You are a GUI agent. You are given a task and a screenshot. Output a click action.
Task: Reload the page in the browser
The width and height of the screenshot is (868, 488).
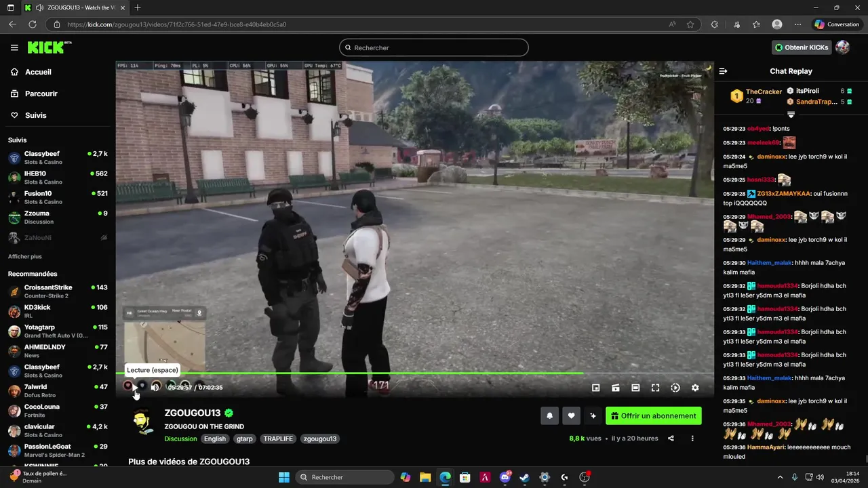pyautogui.click(x=32, y=24)
